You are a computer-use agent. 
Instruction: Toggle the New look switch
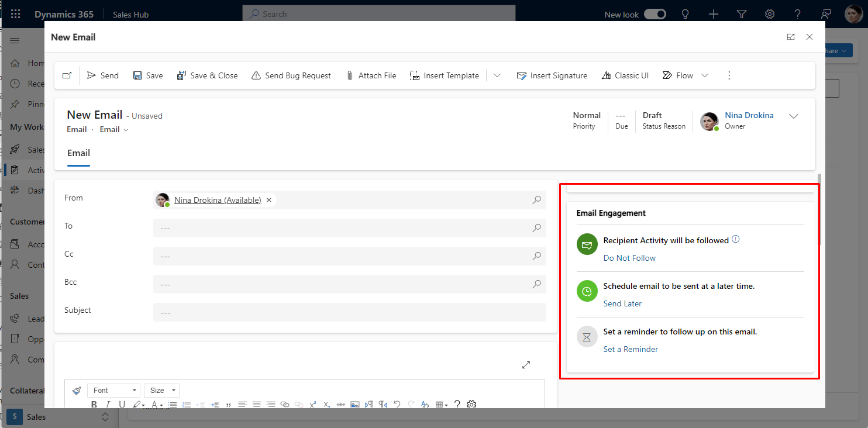tap(655, 15)
